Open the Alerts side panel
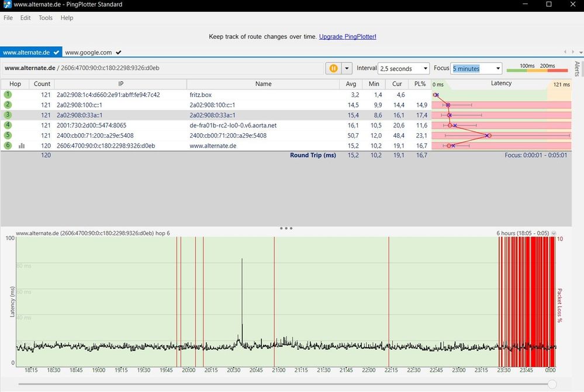 pyautogui.click(x=577, y=69)
